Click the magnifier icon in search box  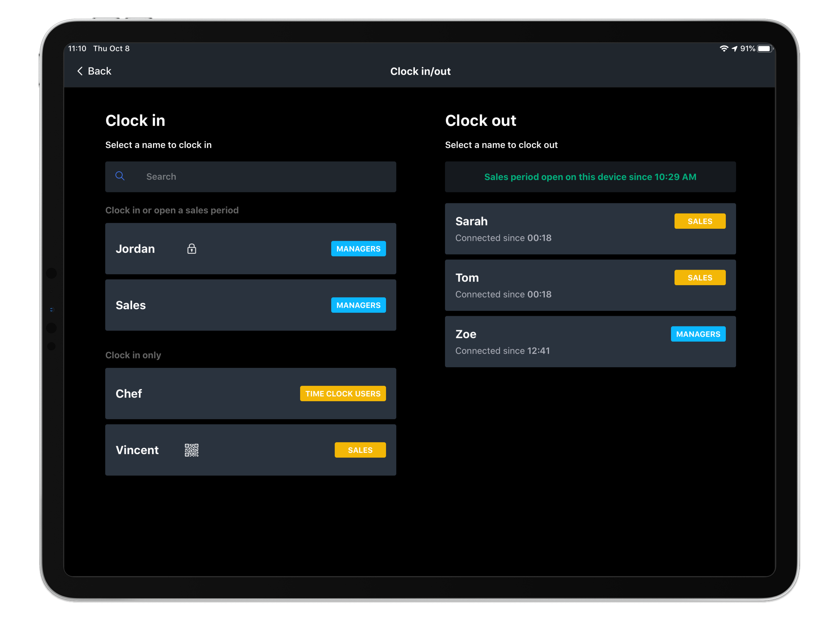pos(120,176)
